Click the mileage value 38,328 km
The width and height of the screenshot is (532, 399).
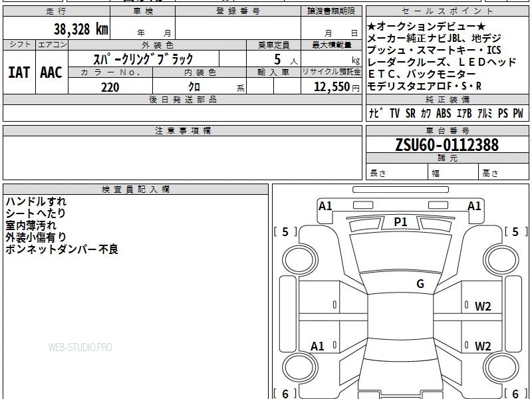[x=80, y=29]
